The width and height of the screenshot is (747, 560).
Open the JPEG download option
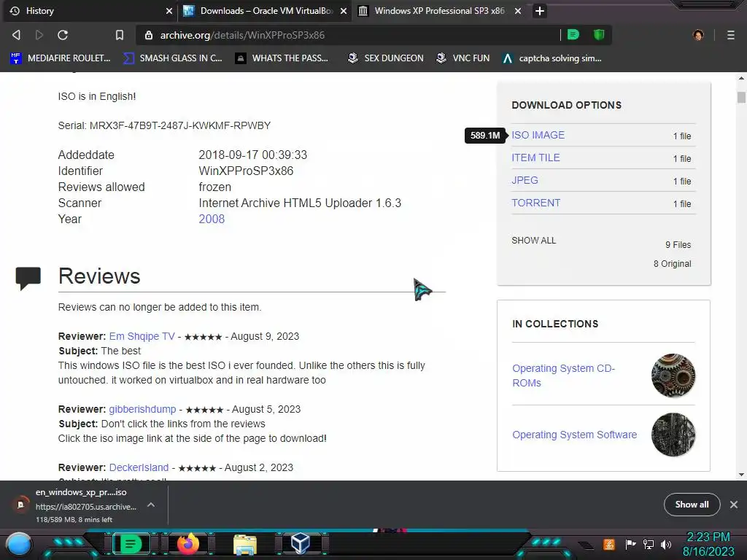tap(525, 180)
